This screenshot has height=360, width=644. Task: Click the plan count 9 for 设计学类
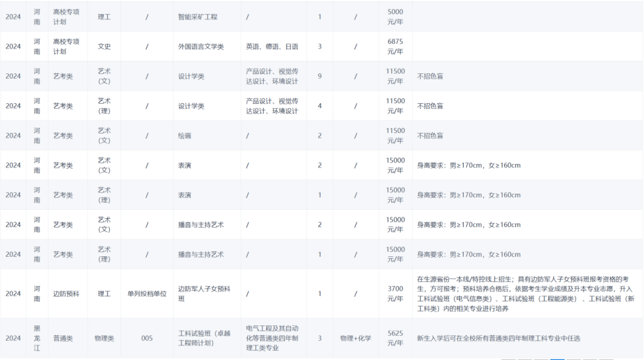(x=320, y=76)
